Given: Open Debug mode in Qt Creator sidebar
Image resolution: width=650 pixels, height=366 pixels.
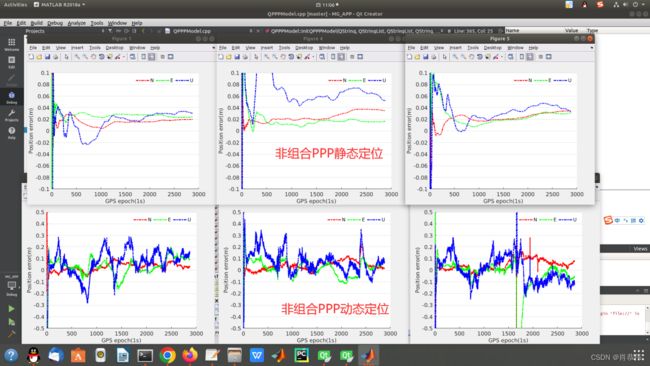Looking at the screenshot, I should point(12,97).
